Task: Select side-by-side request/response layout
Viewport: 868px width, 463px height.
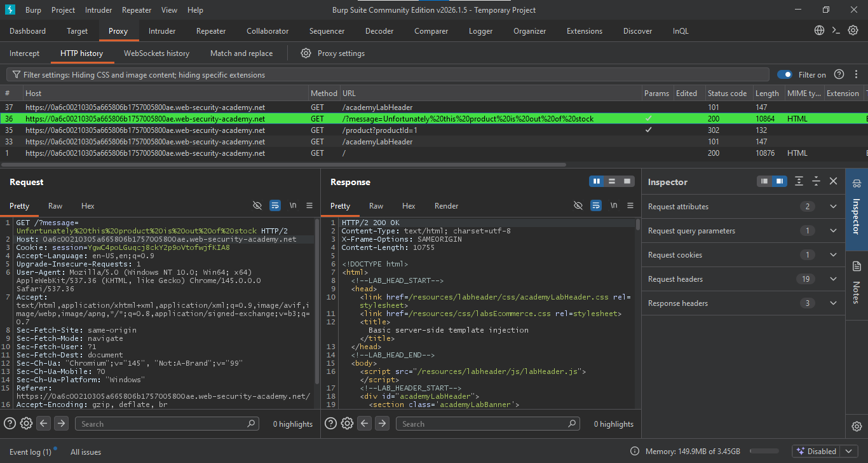Action: pyautogui.click(x=597, y=181)
